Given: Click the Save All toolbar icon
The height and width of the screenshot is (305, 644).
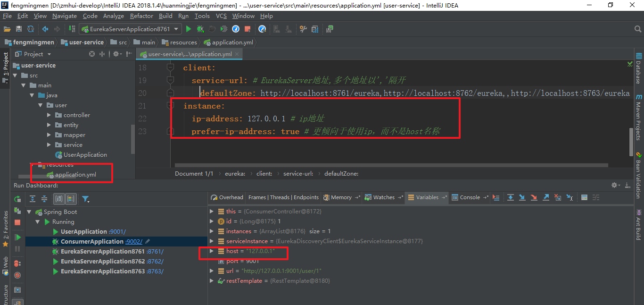Looking at the screenshot, I should coord(19,29).
